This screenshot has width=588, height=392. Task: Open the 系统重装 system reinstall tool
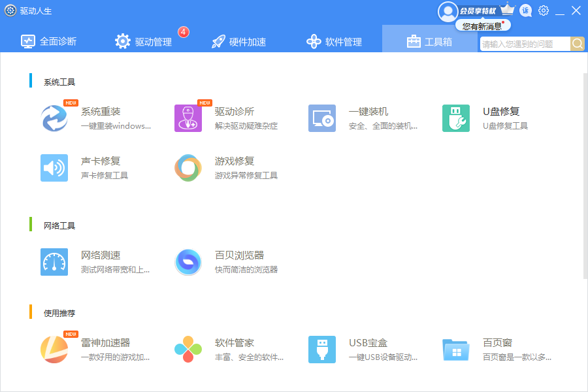click(54, 118)
